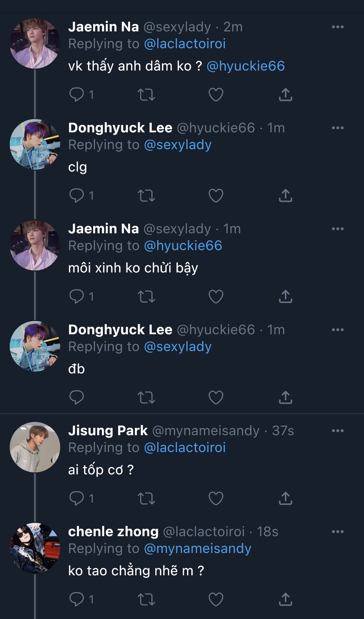
Task: Open @mynameisandy link in chenle zhong's reply
Action: (x=197, y=548)
